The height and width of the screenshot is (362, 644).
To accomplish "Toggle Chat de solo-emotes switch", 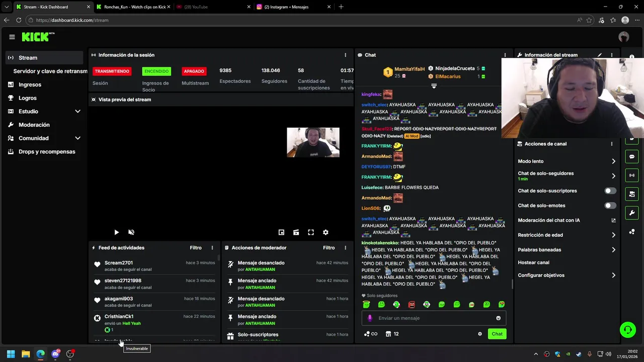I will 610,206.
